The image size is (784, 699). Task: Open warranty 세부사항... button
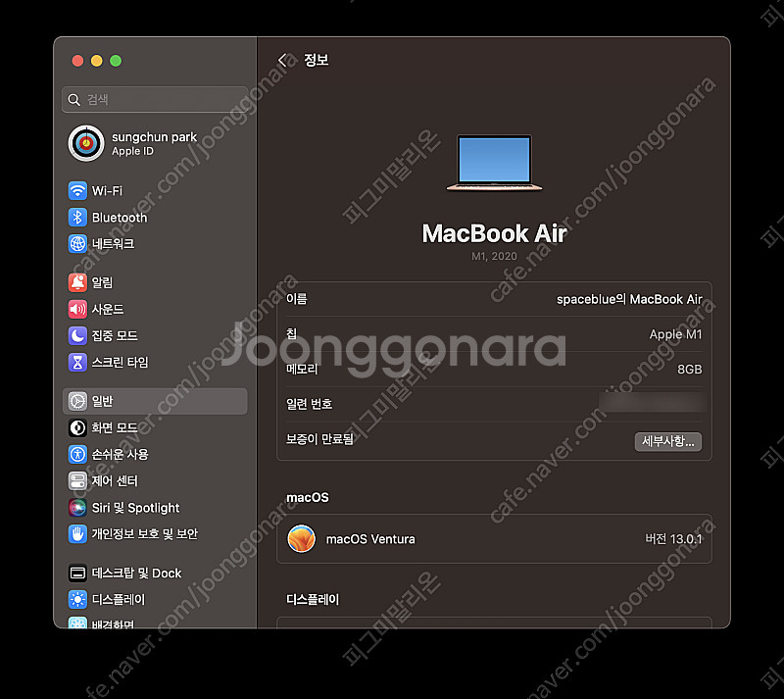[668, 441]
